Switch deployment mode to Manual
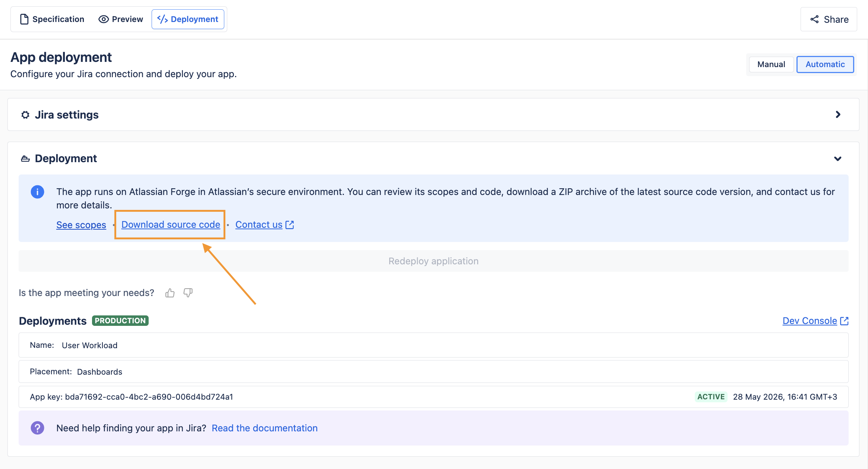This screenshot has width=868, height=469. [x=771, y=64]
